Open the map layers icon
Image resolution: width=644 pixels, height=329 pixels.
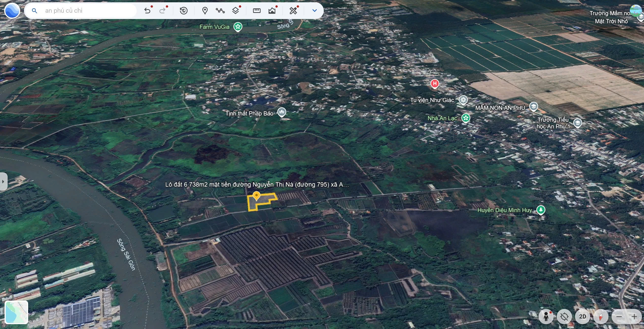point(236,11)
